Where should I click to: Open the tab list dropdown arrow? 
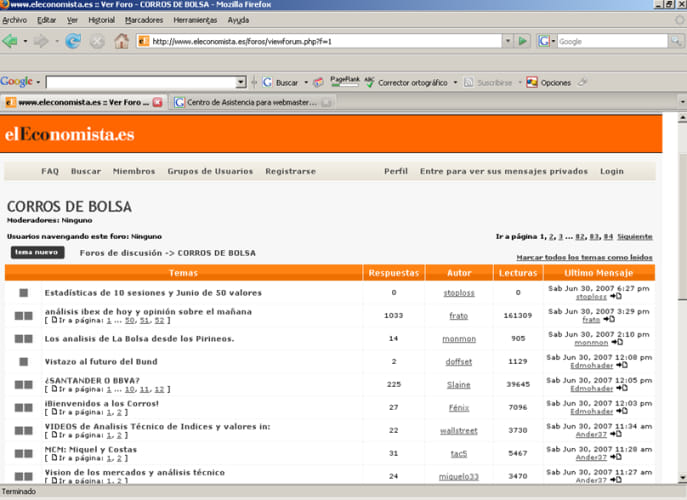point(682,102)
